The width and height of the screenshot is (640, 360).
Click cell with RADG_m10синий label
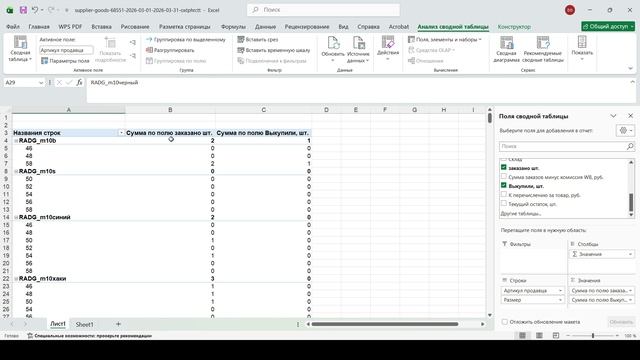69,217
